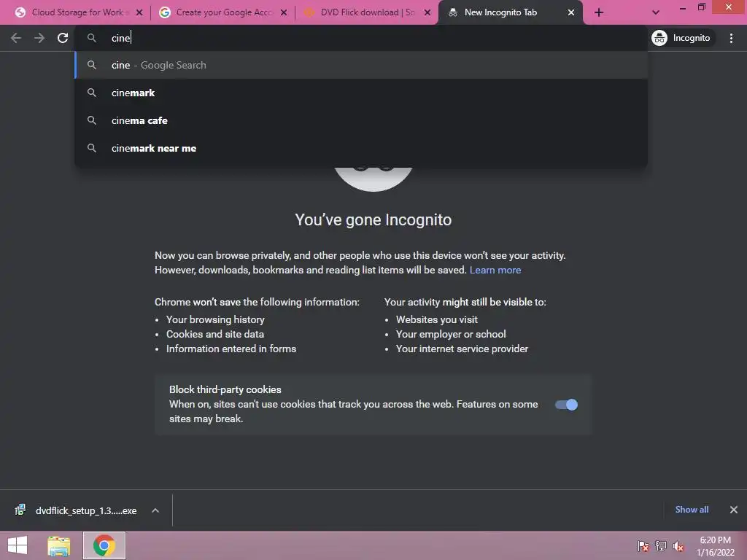Open the Windows Start button

pos(18,545)
